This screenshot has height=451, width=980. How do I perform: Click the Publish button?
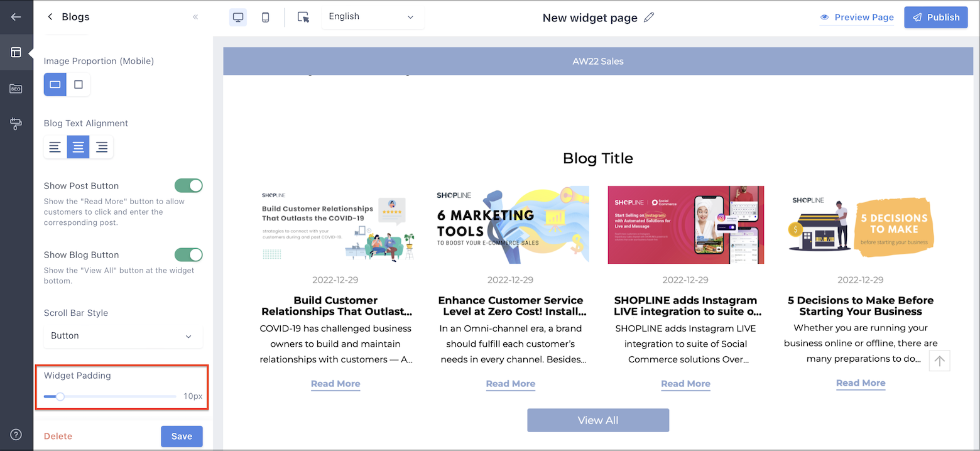936,18
